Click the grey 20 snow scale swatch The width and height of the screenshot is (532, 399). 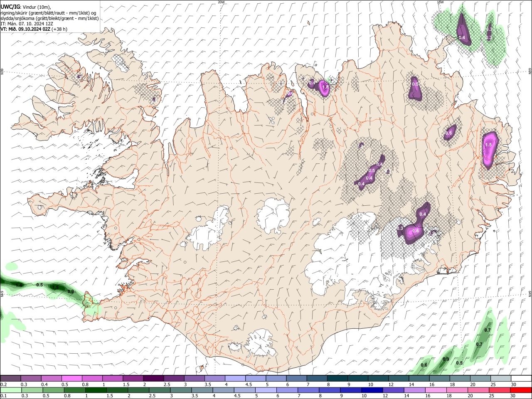(x=480, y=378)
